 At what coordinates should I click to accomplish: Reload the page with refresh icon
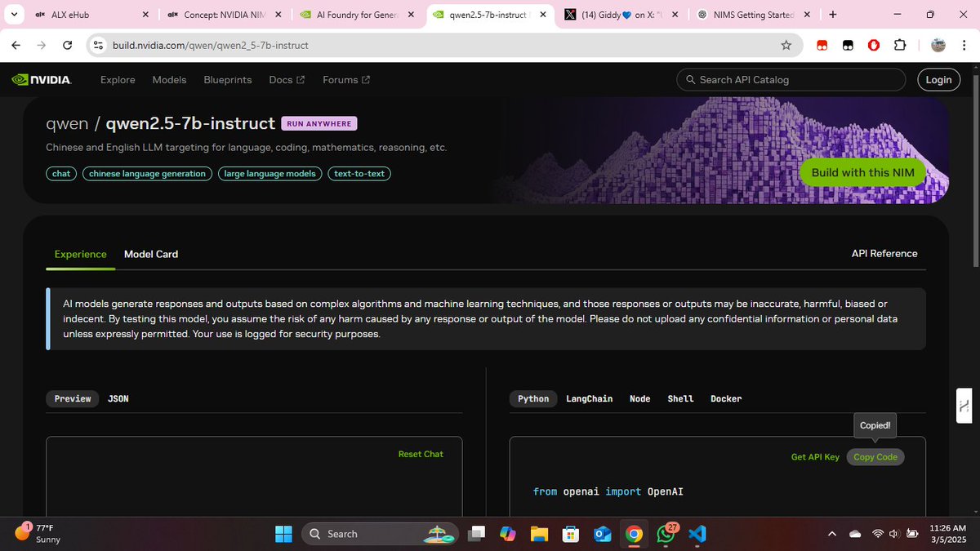pos(66,46)
